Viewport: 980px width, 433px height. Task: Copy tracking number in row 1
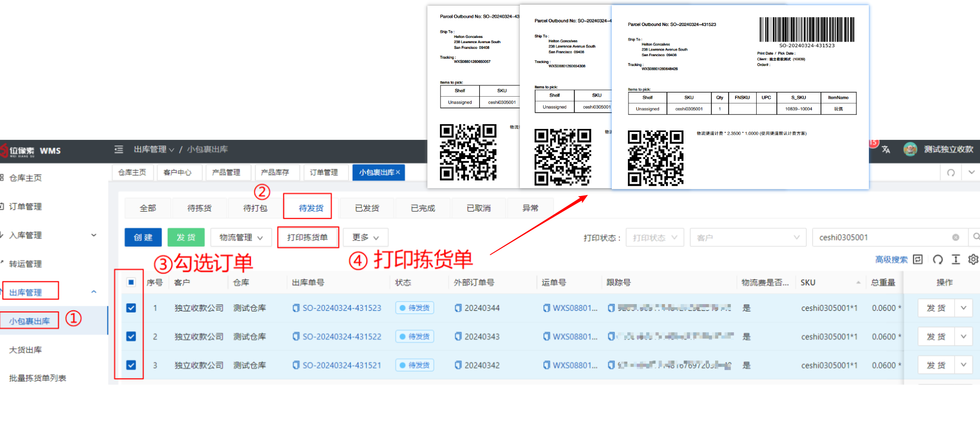611,308
